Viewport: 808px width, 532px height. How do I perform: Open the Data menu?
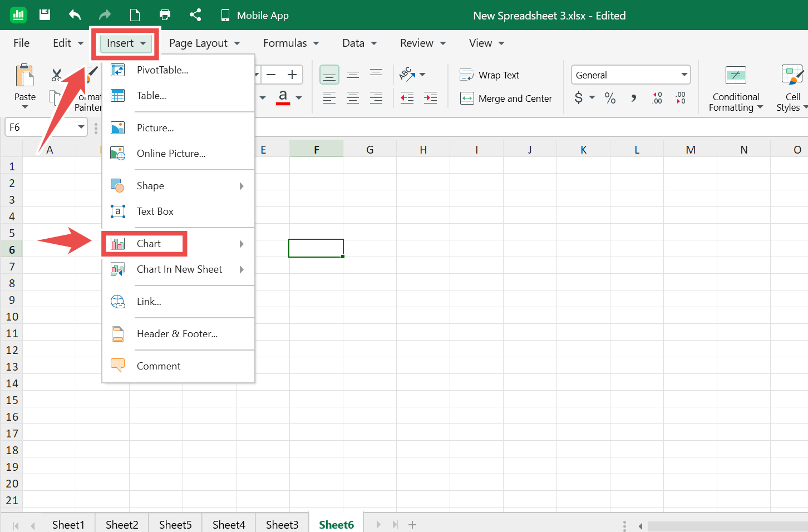359,43
